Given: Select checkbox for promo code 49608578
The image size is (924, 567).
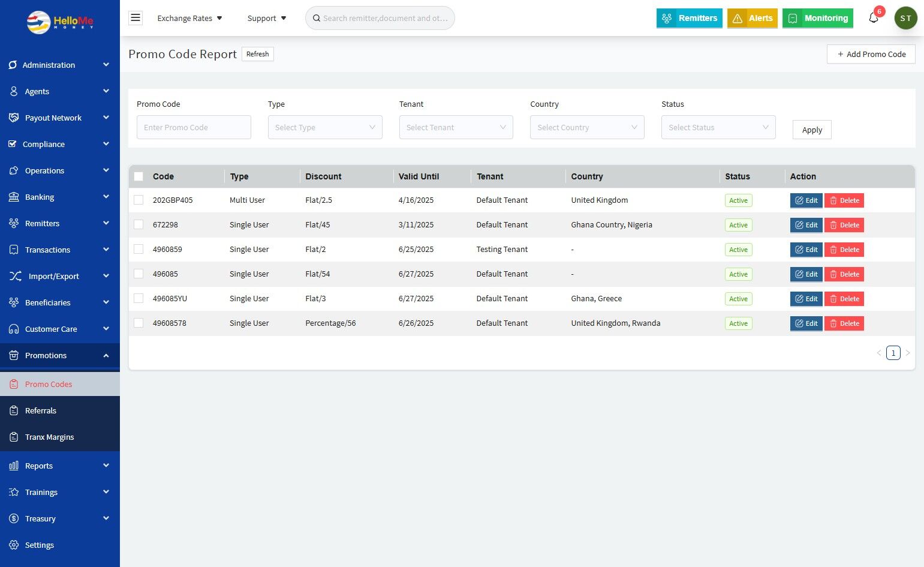Looking at the screenshot, I should click(139, 323).
